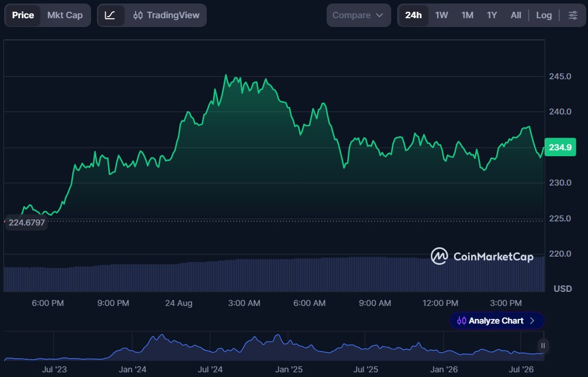This screenshot has height=377, width=588.
Task: Click Jul '25 on the range navigator
Action: pyautogui.click(x=365, y=369)
